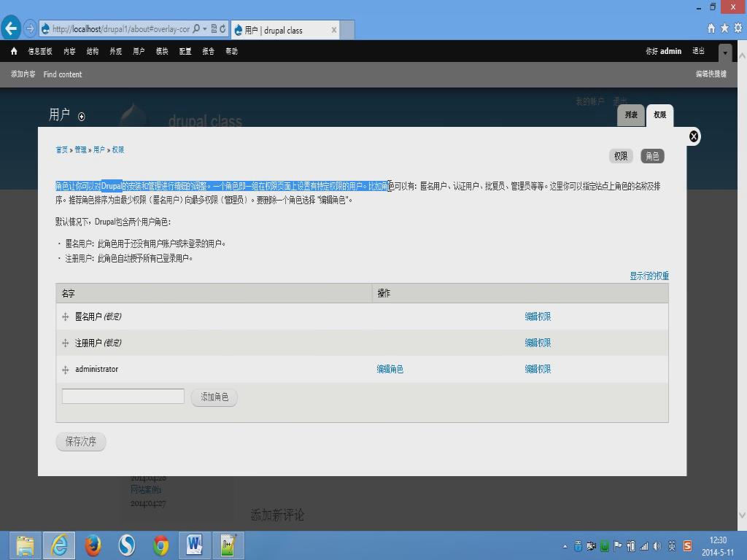Go back using the browser back arrow
747x560 pixels.
(x=11, y=28)
